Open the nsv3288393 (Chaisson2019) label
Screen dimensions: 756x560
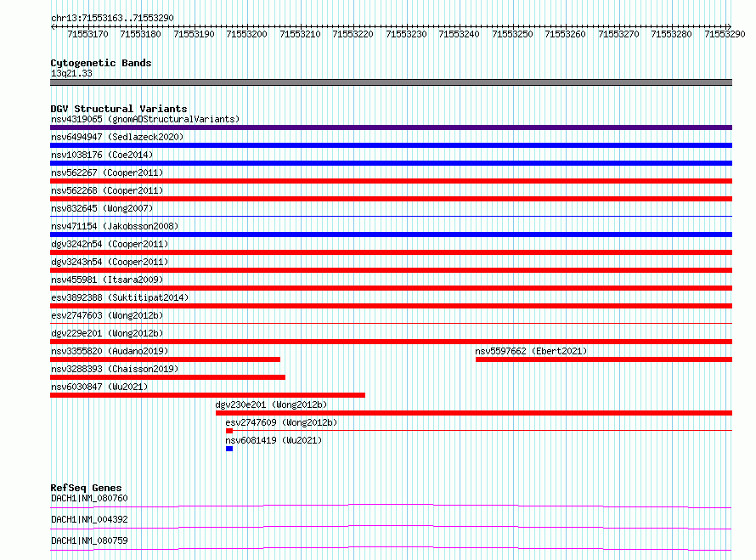click(x=115, y=369)
